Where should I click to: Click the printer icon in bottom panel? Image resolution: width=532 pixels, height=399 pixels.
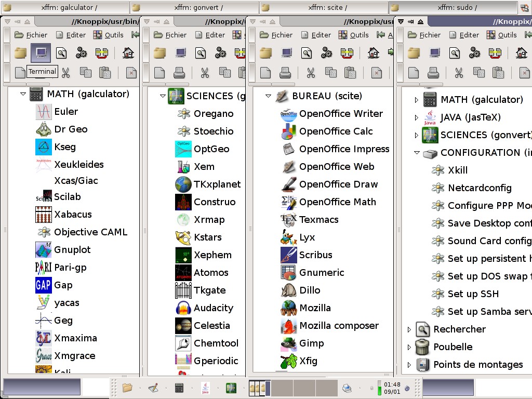[x=347, y=388]
